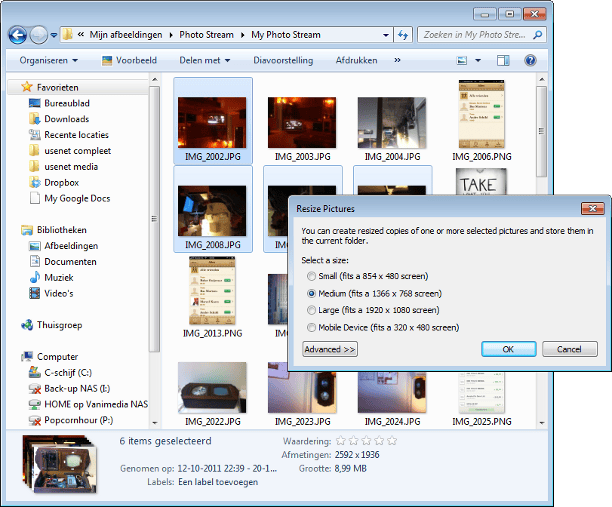Open Downloads folder in sidebar

[59, 119]
